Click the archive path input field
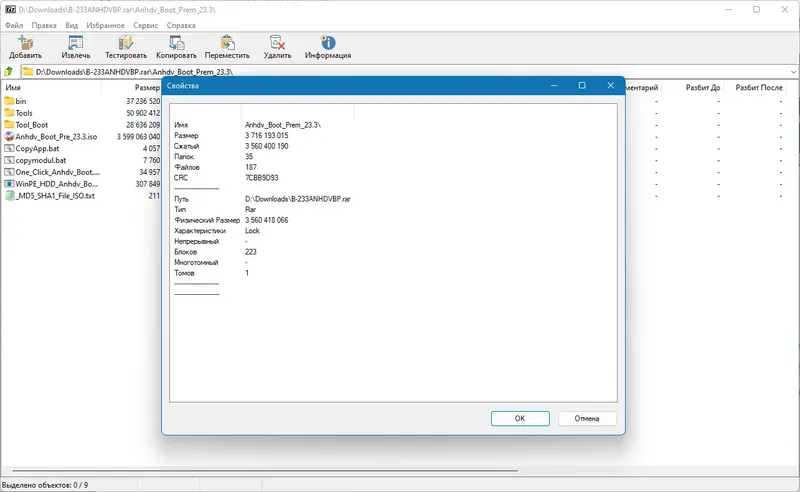 (408, 72)
